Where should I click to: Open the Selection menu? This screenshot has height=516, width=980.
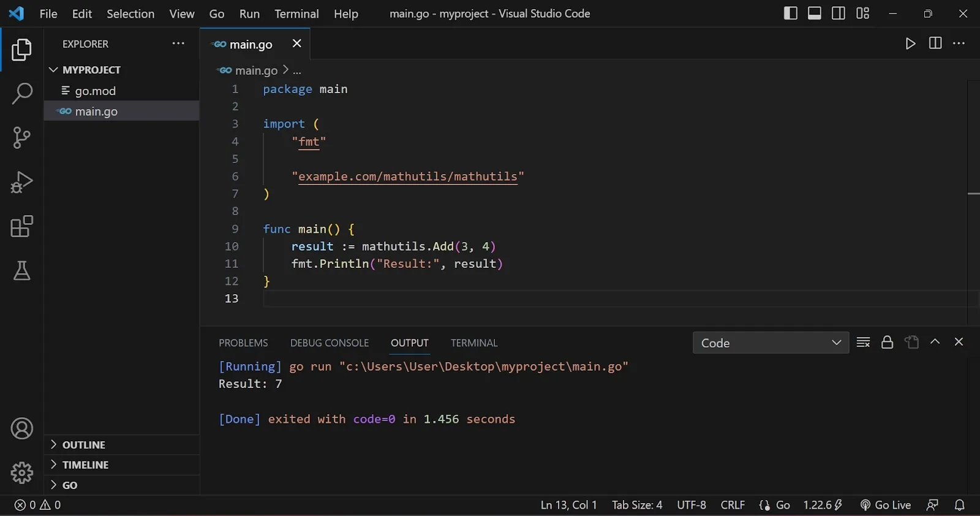[x=130, y=13]
